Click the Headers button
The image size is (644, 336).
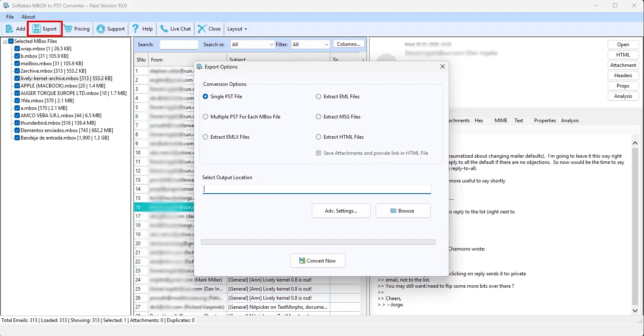(623, 76)
